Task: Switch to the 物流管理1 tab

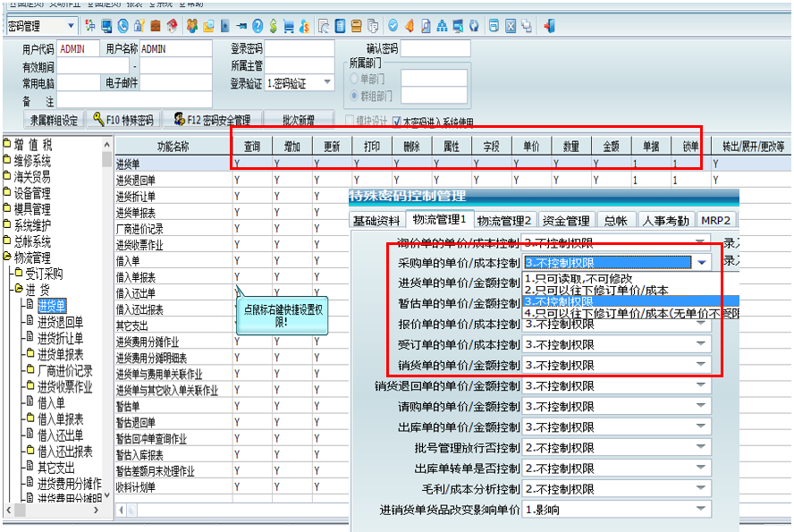Action: [440, 219]
